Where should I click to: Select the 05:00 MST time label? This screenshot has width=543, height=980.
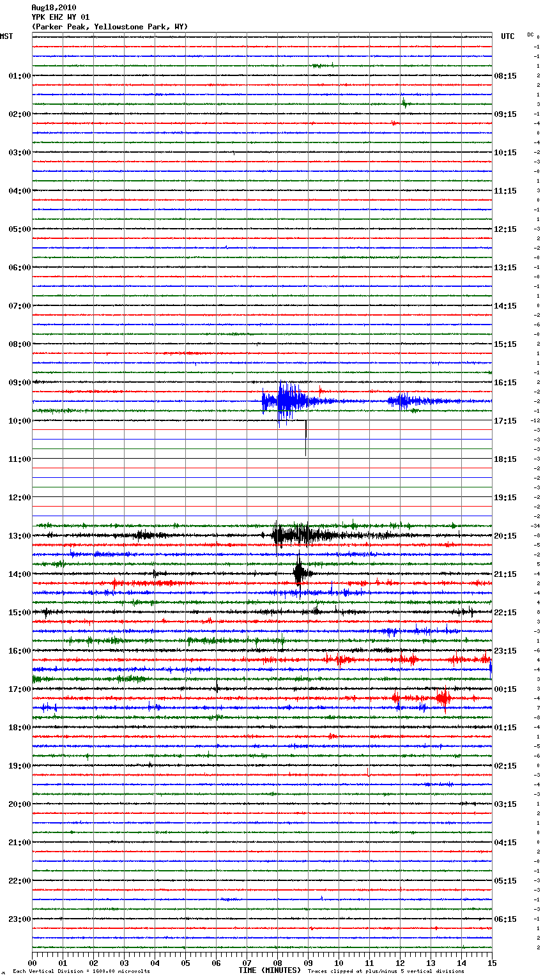[20, 229]
